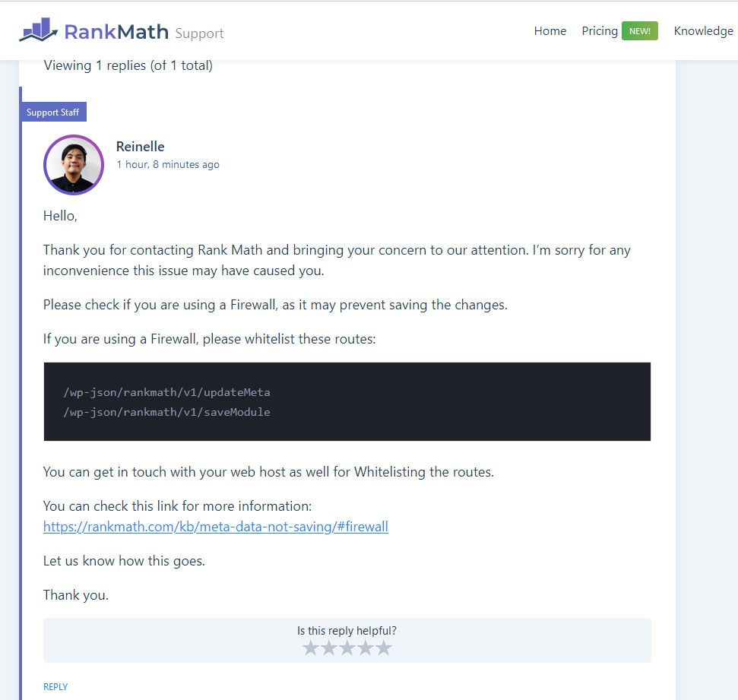The image size is (738, 700).
Task: Click the Reinelle author name
Action: tap(141, 147)
